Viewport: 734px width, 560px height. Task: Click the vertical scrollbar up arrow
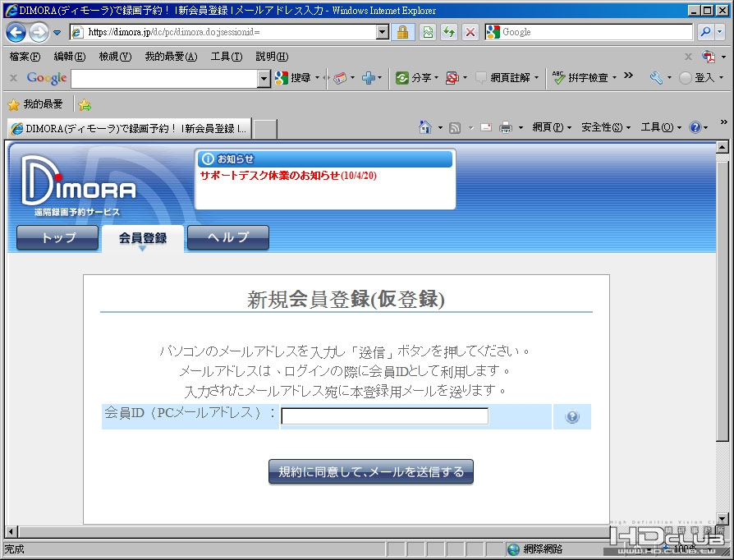click(723, 147)
